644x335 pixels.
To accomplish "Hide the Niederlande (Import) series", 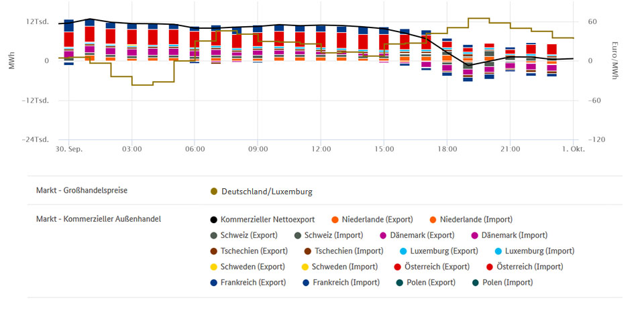I will (471, 219).
